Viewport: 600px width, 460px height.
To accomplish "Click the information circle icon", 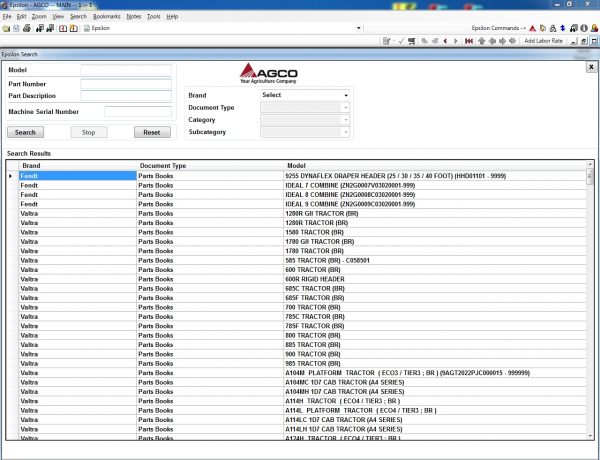I will 584,28.
